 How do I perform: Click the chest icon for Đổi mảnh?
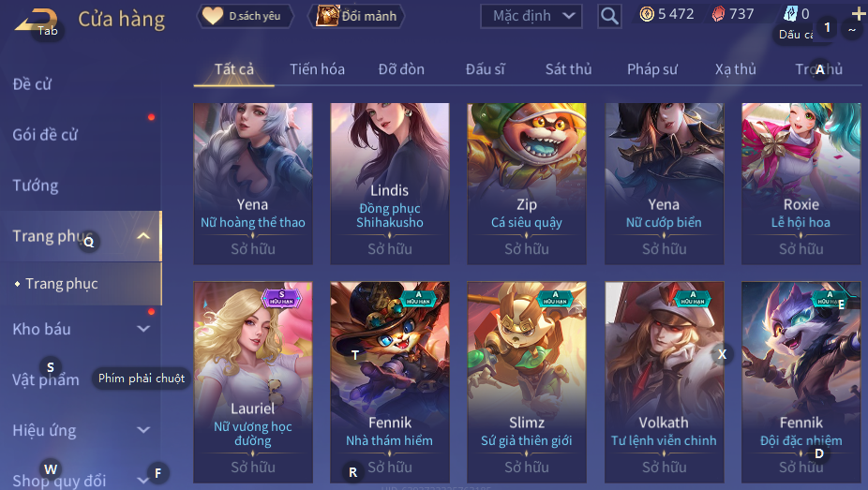pos(327,16)
